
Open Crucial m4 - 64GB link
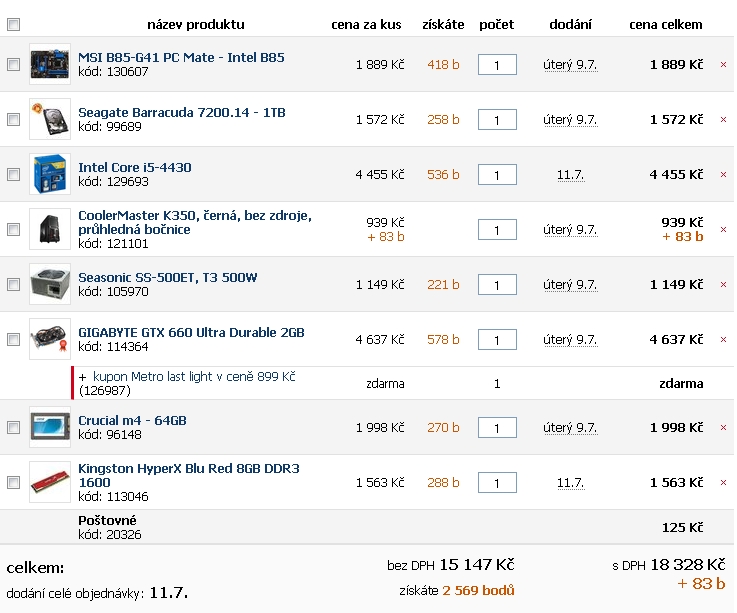[132, 420]
